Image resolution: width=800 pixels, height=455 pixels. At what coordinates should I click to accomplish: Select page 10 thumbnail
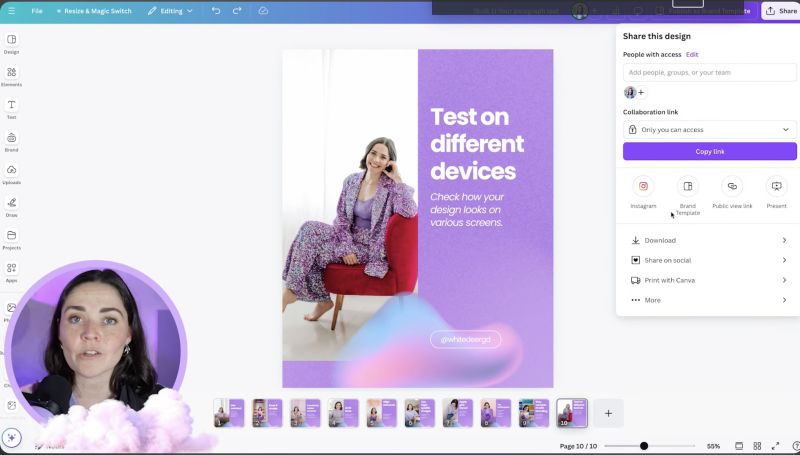572,413
